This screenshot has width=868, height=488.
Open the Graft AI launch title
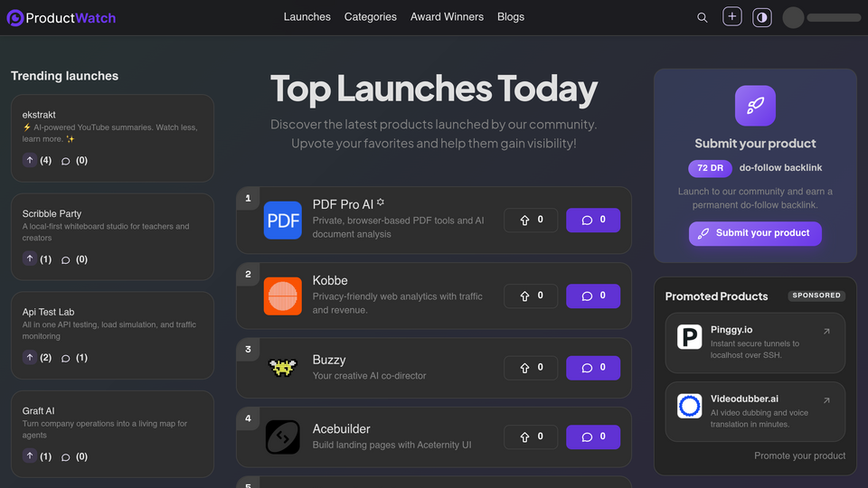tap(38, 410)
